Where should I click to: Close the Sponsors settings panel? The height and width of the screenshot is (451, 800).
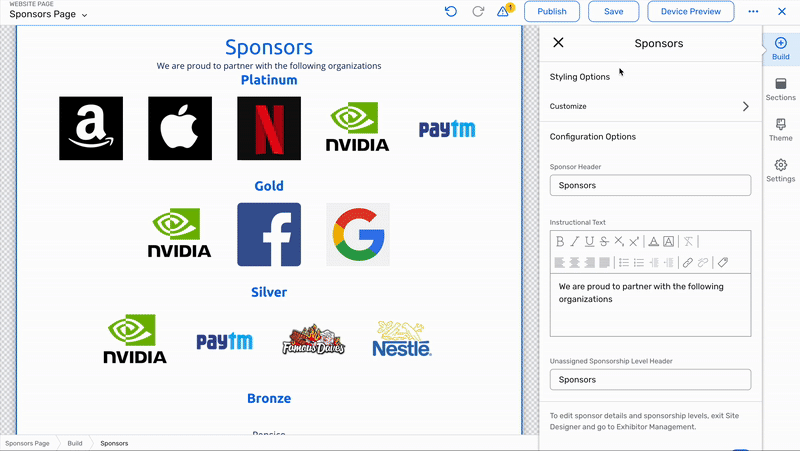(x=558, y=42)
